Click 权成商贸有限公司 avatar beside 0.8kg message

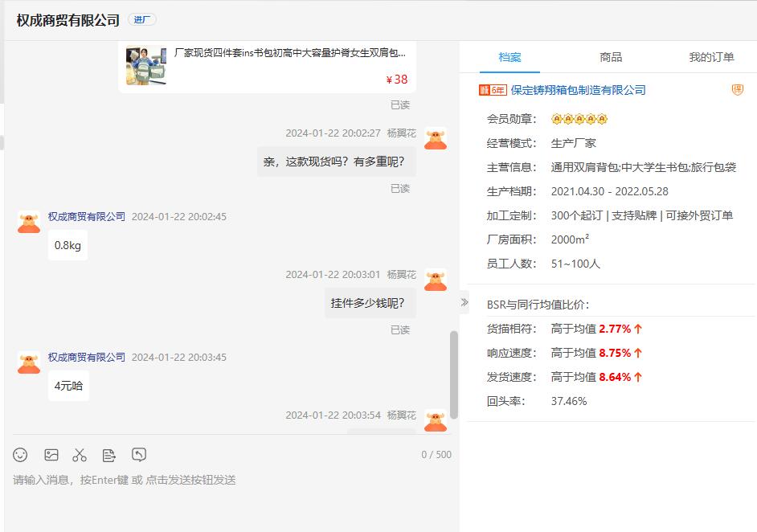(x=29, y=222)
